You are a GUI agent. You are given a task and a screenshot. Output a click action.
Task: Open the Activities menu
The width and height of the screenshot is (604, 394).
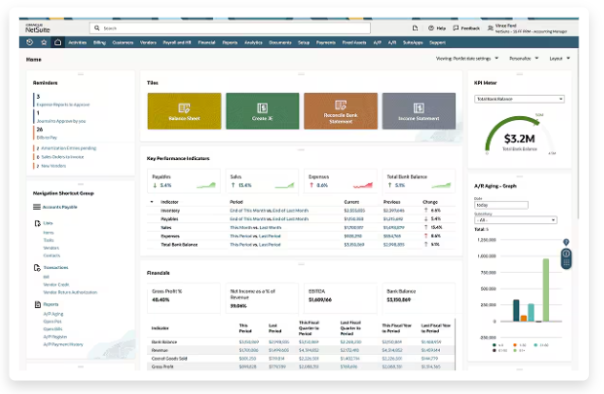(x=77, y=42)
